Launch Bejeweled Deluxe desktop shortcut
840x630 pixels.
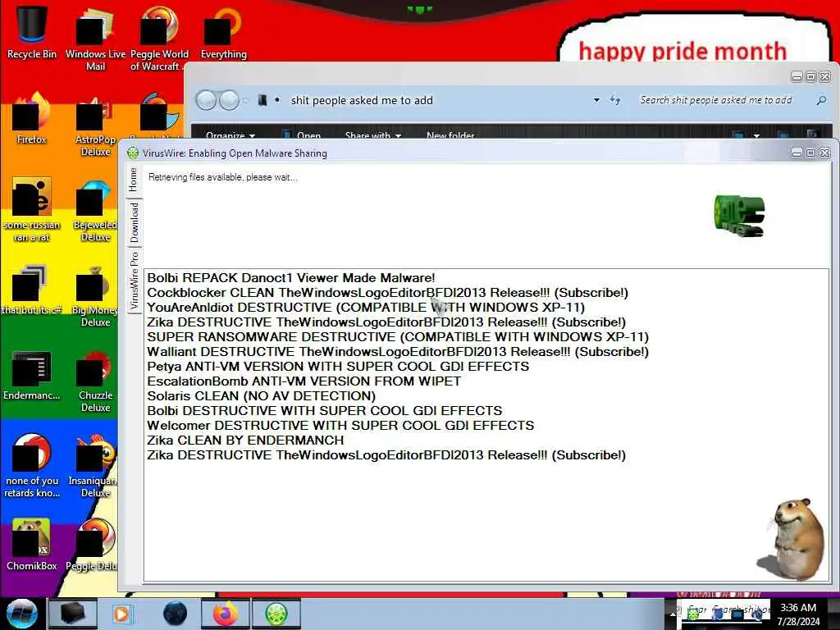tap(95, 210)
